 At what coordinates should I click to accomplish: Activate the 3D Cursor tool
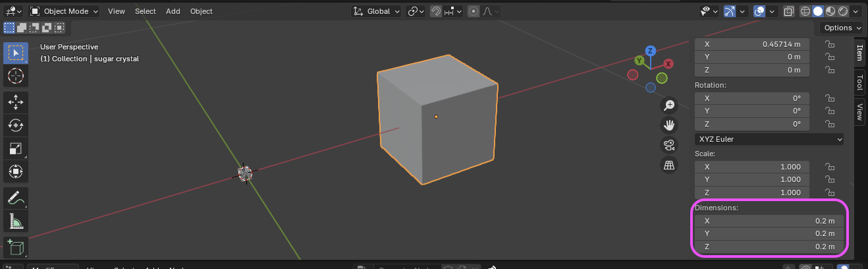point(16,76)
